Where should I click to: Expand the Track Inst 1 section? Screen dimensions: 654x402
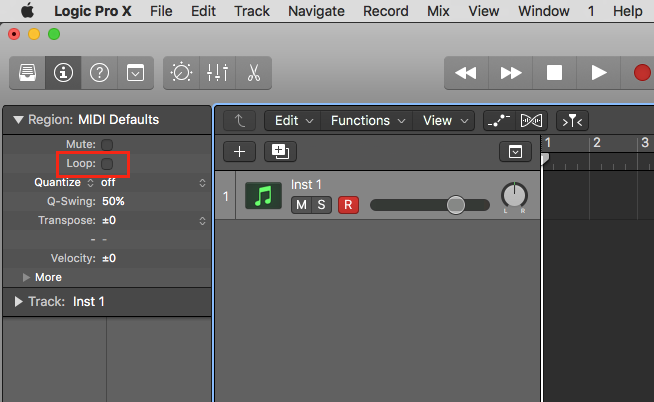(19, 301)
